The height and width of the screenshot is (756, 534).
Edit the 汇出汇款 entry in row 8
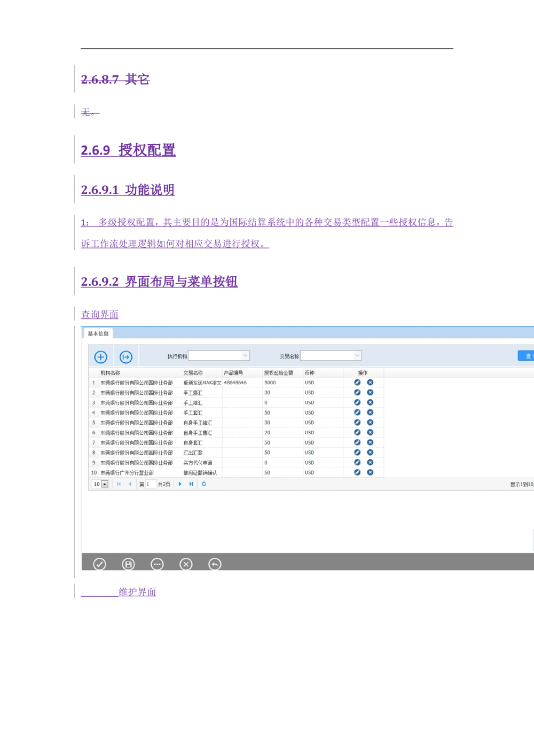pos(357,453)
